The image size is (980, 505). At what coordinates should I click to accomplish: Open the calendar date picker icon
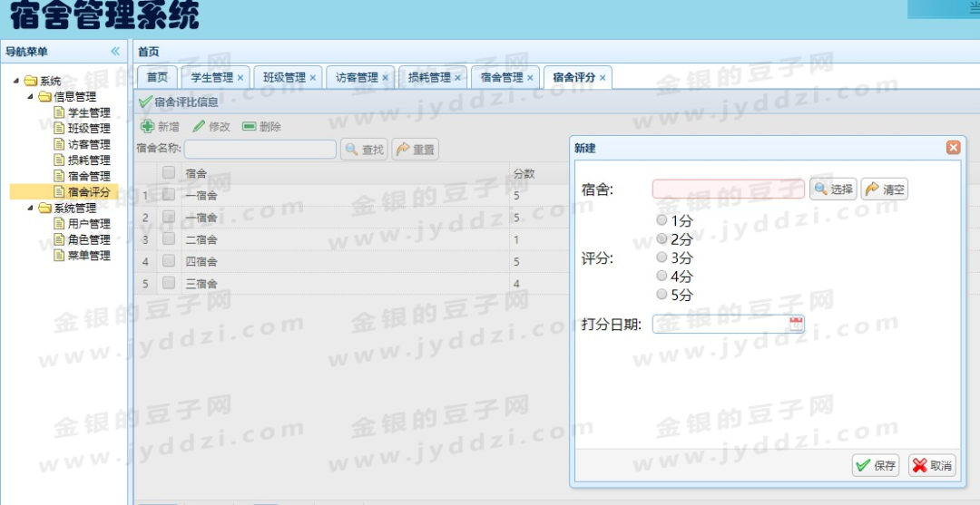[796, 324]
